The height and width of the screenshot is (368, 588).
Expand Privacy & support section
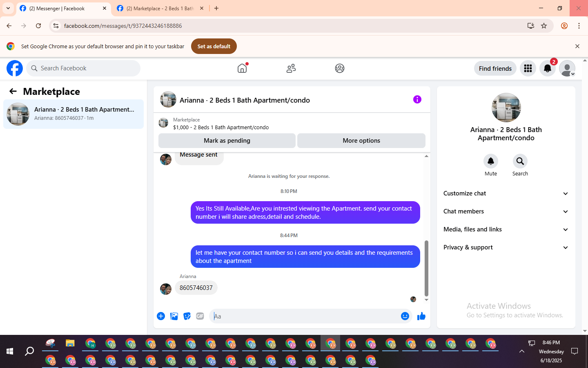(x=506, y=247)
